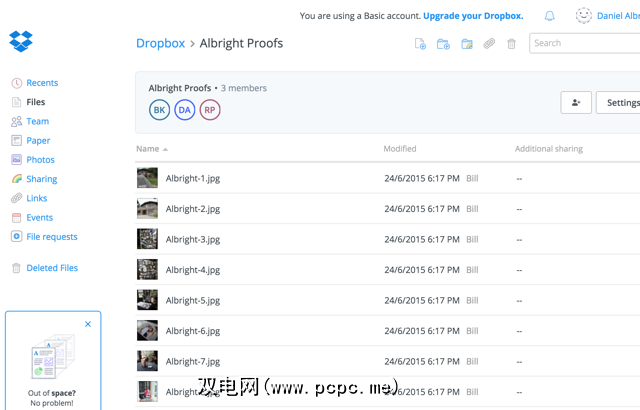Select the Albright-5.jpg file name

(193, 301)
